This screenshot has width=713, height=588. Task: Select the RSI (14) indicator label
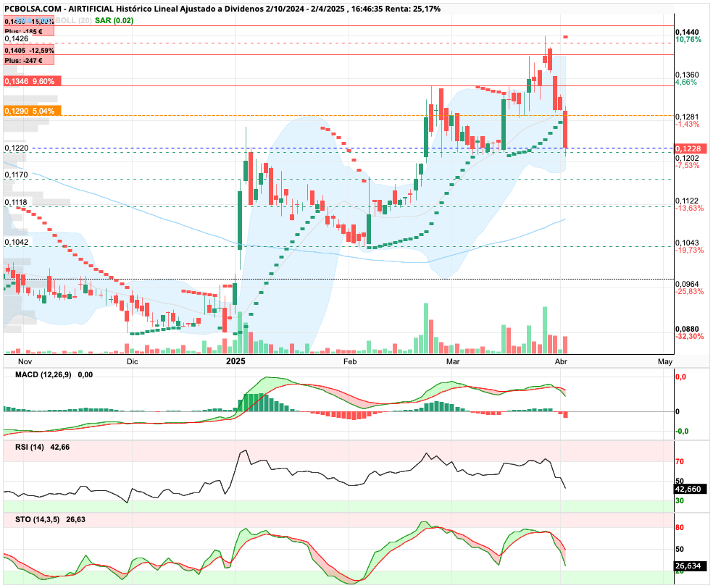point(30,447)
